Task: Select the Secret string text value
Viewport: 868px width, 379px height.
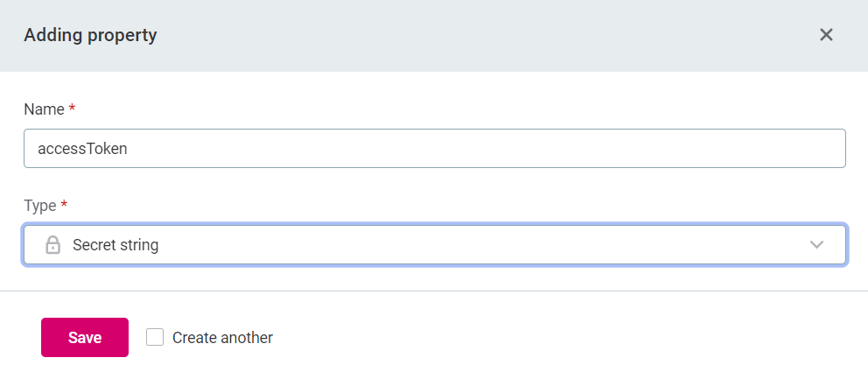Action: click(x=115, y=245)
